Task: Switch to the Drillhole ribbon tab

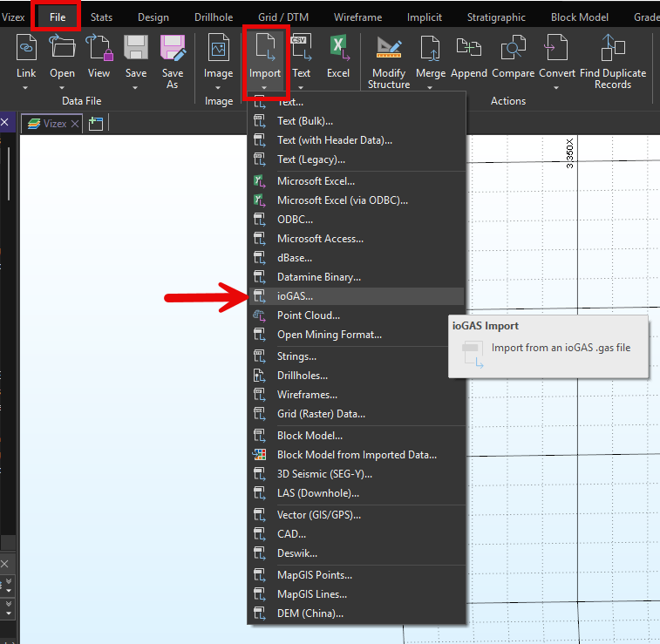Action: (214, 17)
